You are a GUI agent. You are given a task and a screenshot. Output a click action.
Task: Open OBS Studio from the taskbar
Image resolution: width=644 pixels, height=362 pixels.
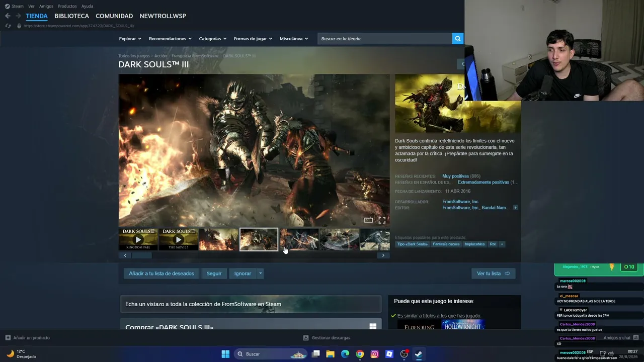[x=404, y=354]
